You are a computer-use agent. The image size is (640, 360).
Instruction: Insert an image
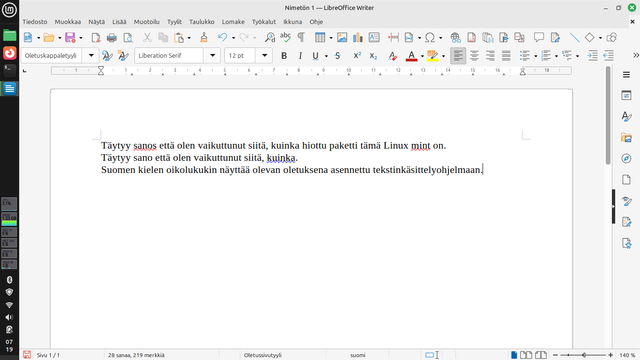click(x=342, y=38)
